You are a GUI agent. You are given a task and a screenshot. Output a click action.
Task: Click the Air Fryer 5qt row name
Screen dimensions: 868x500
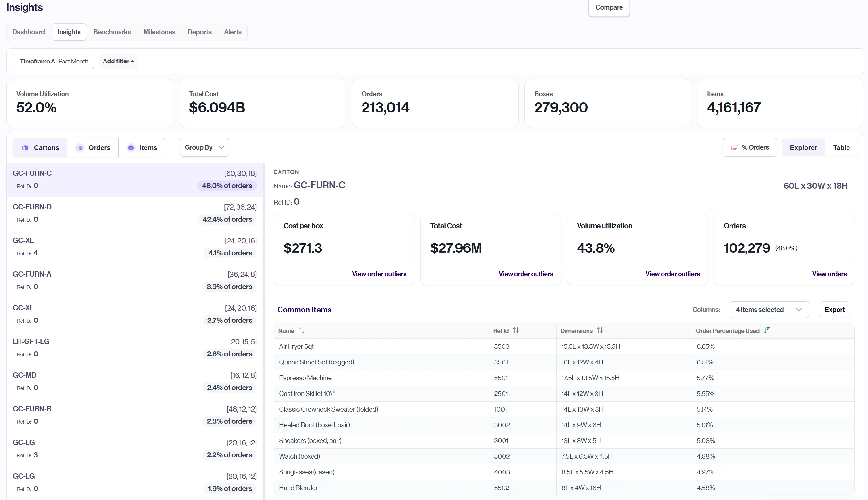296,346
